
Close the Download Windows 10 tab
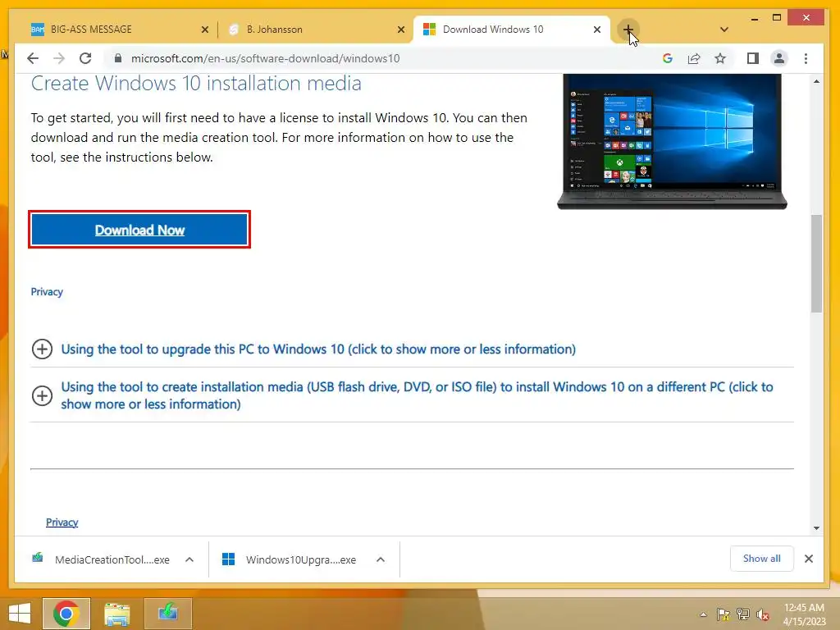(597, 30)
